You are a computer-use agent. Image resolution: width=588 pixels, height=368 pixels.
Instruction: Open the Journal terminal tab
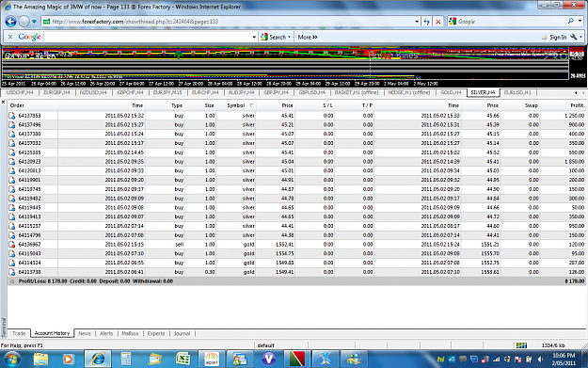(x=182, y=333)
